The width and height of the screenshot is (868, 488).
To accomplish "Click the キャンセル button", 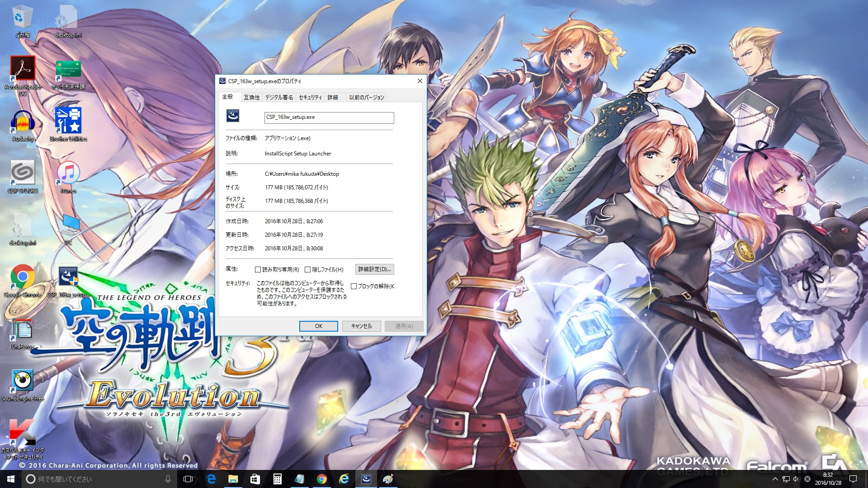I will pyautogui.click(x=362, y=326).
